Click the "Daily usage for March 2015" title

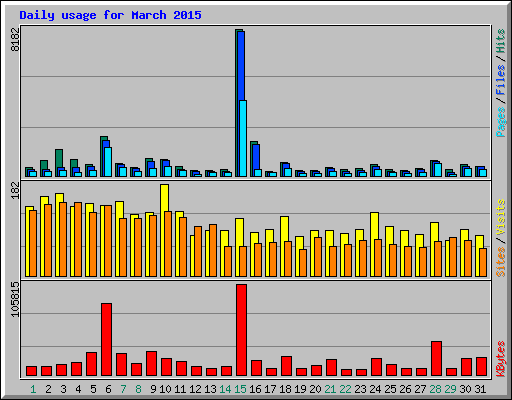tap(110, 15)
